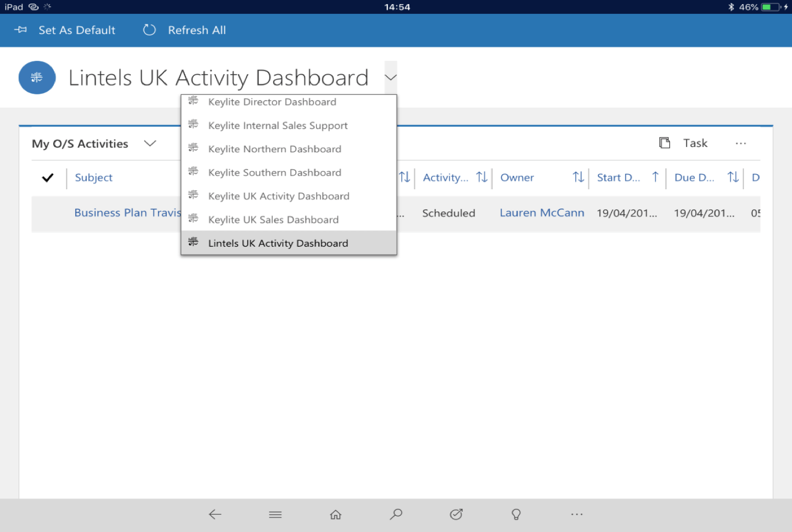Collapse the dashboard selector chevron
This screenshot has width=792, height=532.
(391, 78)
